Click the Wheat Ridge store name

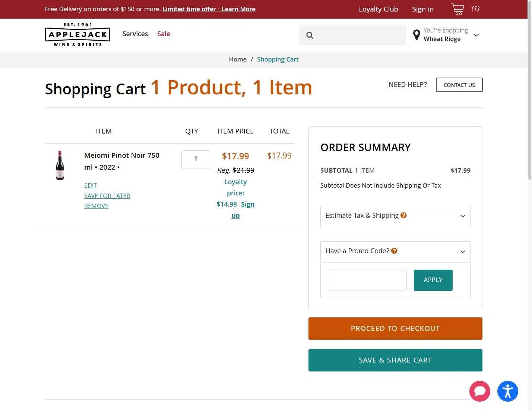click(442, 39)
